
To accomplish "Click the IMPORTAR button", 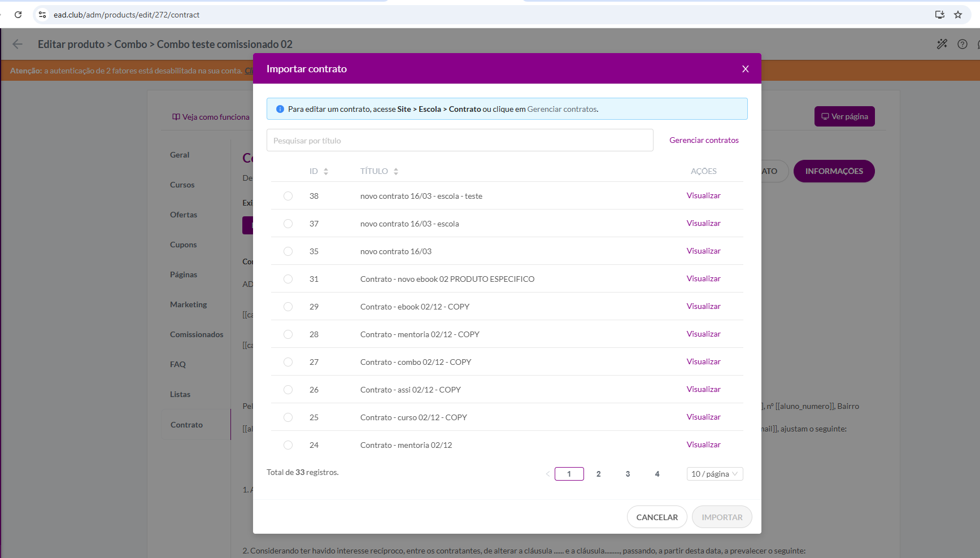I will (x=722, y=517).
